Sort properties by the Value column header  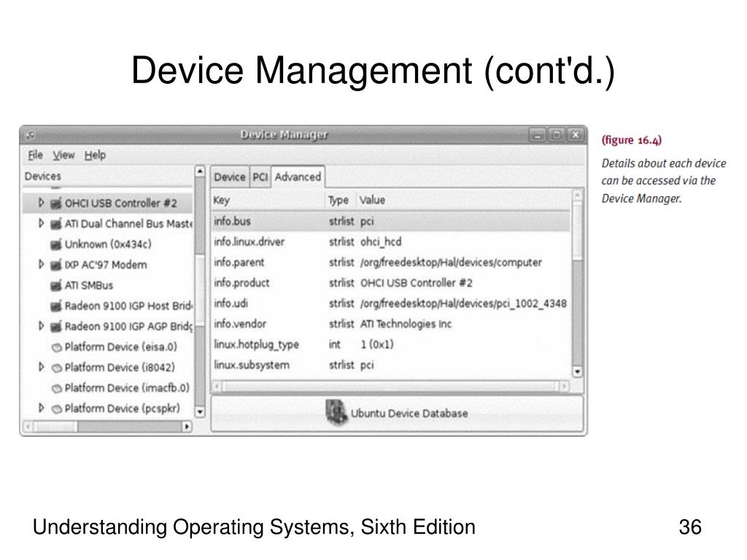click(463, 200)
